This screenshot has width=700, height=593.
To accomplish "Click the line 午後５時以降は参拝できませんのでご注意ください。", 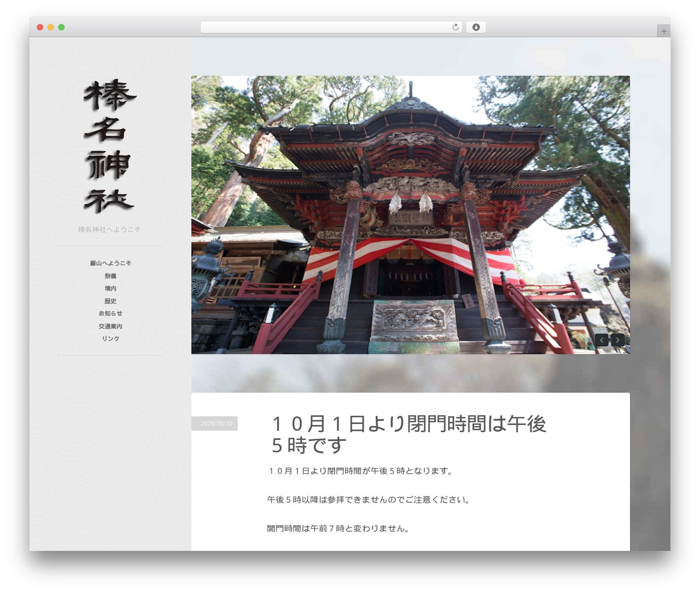I will coord(369,500).
